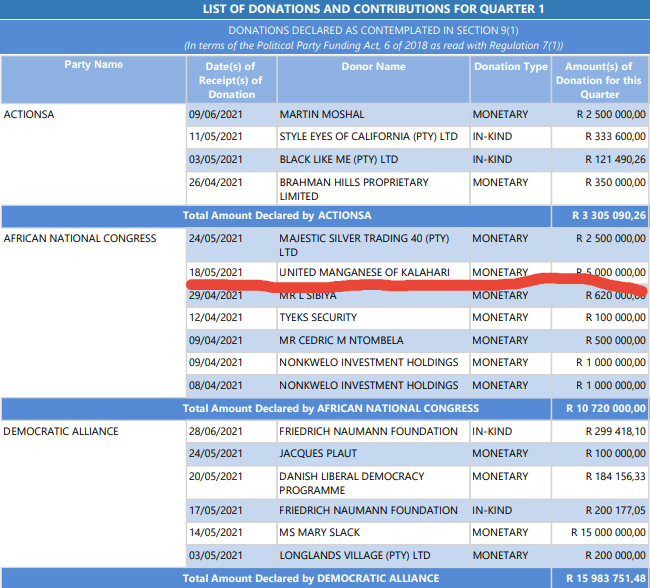The image size is (650, 588).
Task: Select MAJESTIC SILVER TRADING 40 (PTY) LTD
Action: (364, 245)
